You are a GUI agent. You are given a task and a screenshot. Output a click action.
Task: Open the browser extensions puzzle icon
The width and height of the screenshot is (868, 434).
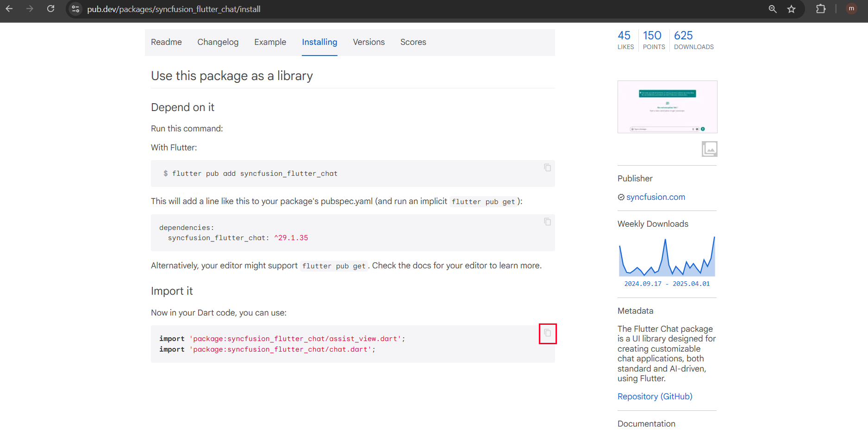(x=821, y=9)
